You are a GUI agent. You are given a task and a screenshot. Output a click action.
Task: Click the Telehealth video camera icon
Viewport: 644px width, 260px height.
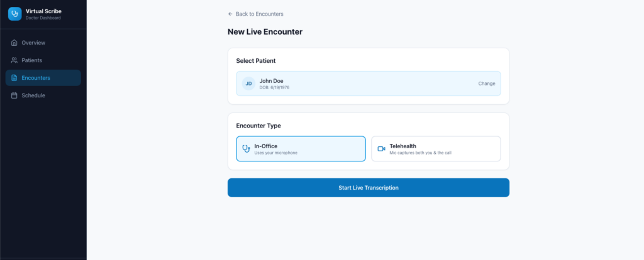point(381,149)
